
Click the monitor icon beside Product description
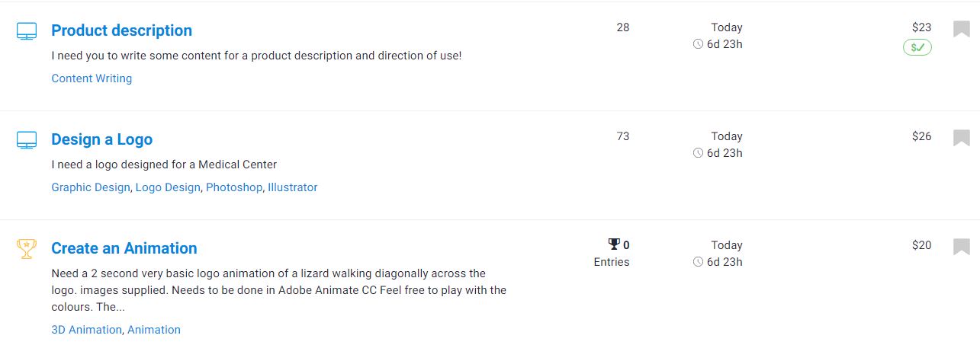(27, 31)
